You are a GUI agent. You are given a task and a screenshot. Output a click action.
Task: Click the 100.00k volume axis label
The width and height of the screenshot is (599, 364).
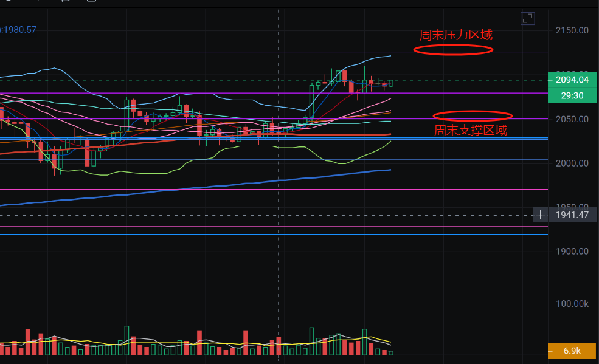[572, 304]
